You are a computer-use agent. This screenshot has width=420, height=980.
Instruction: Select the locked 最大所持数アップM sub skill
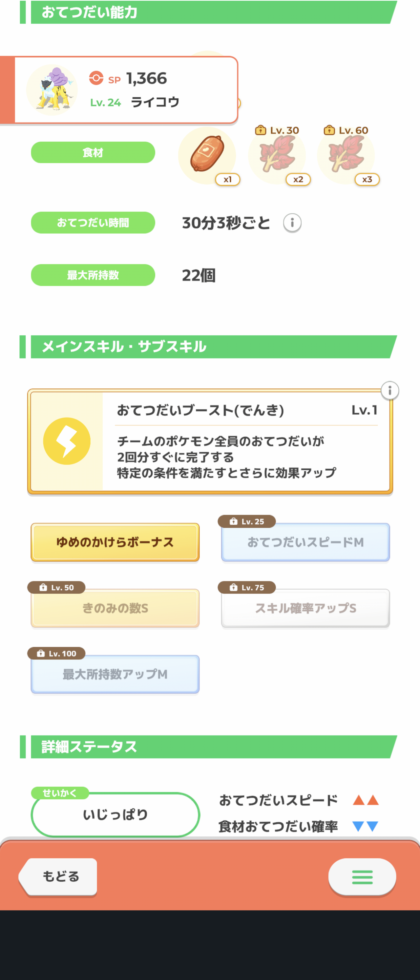pos(115,674)
